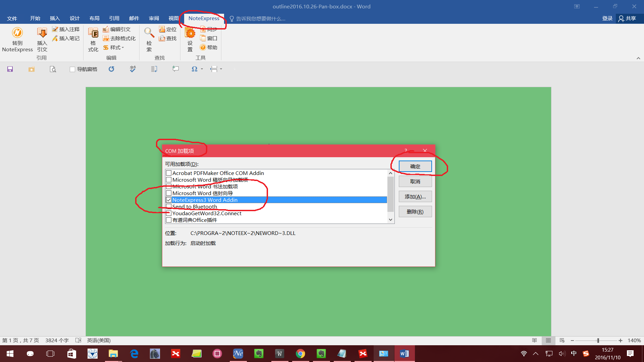Open Chrome from the taskbar
The height and width of the screenshot is (362, 644).
coord(300,354)
